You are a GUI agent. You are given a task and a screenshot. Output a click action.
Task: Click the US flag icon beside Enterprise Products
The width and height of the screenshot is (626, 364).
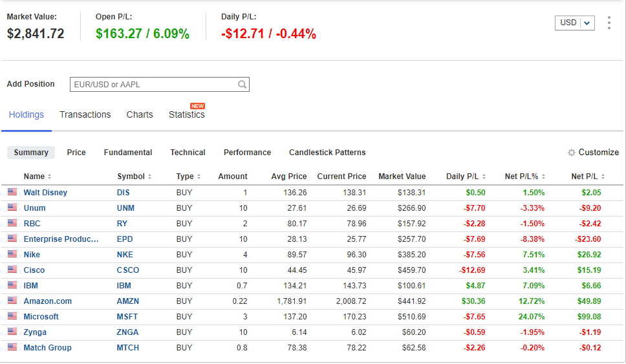(12, 239)
